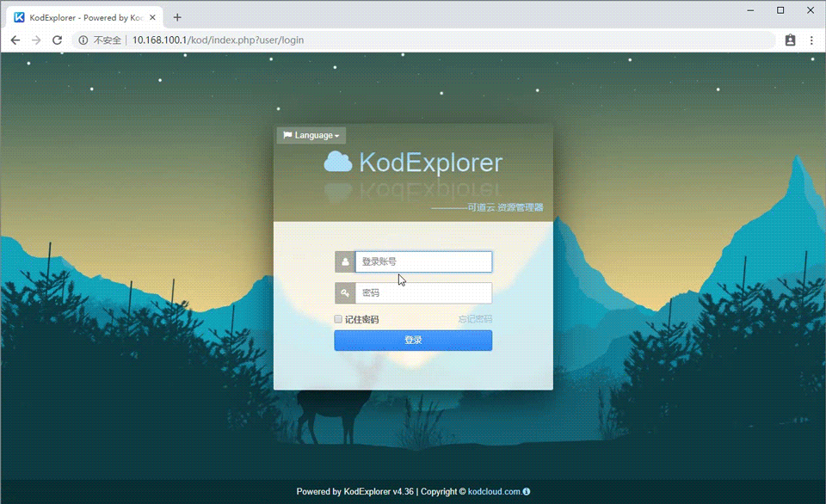Select the key icon beside password field

345,292
